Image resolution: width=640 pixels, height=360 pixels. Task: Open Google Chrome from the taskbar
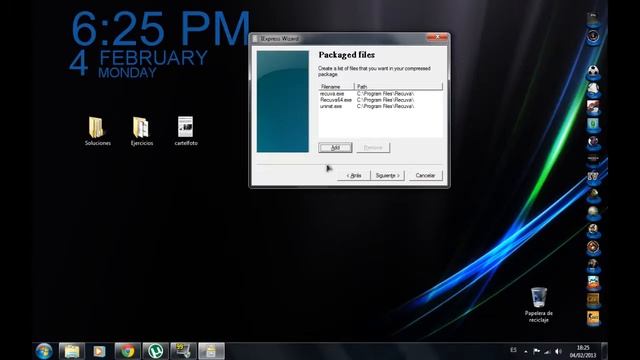pos(127,351)
